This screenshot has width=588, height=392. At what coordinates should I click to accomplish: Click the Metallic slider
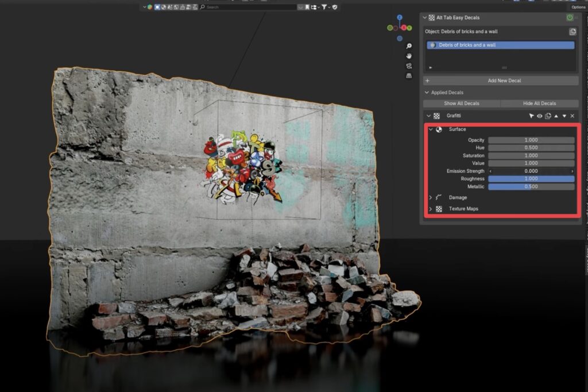[531, 187]
